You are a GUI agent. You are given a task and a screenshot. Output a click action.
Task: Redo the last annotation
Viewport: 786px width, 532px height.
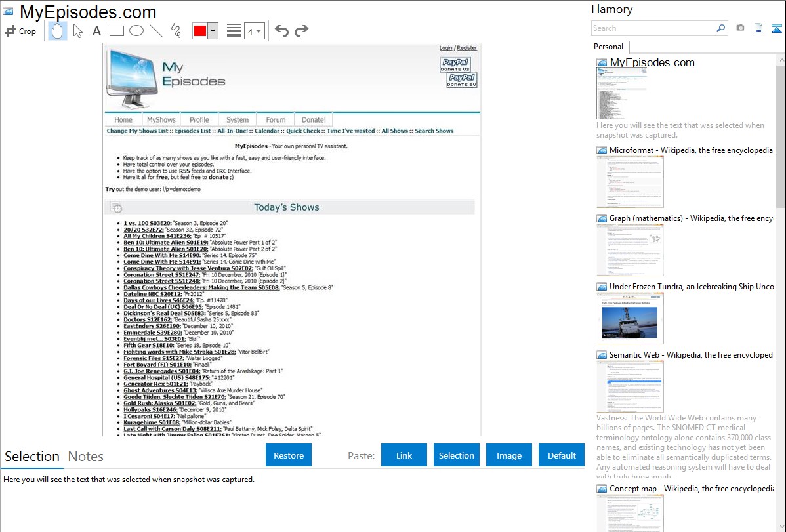click(301, 31)
